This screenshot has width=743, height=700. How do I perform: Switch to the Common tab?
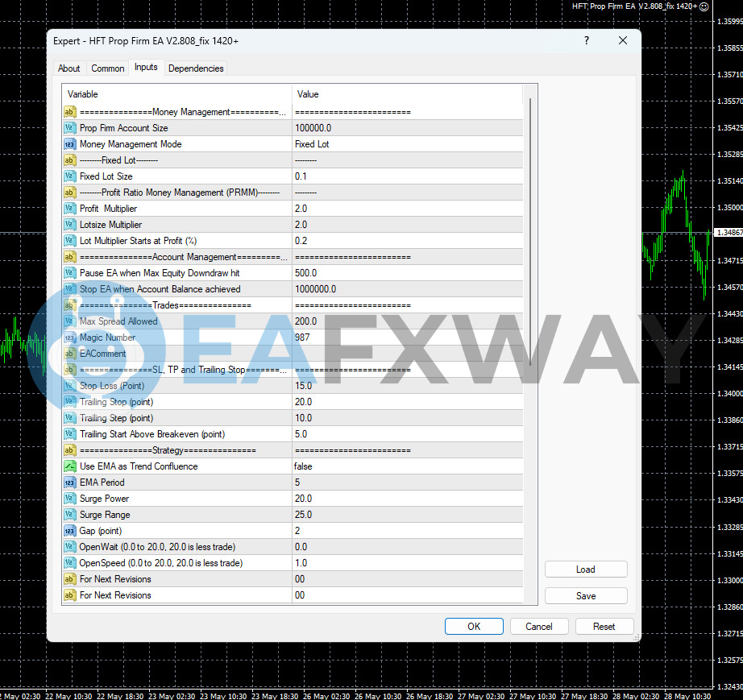[x=107, y=68]
